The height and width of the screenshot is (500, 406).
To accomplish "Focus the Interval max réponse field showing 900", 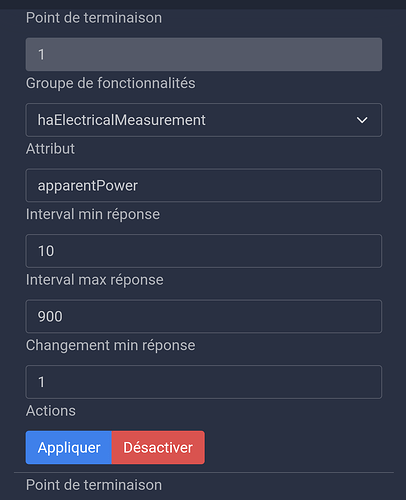I will tap(204, 316).
